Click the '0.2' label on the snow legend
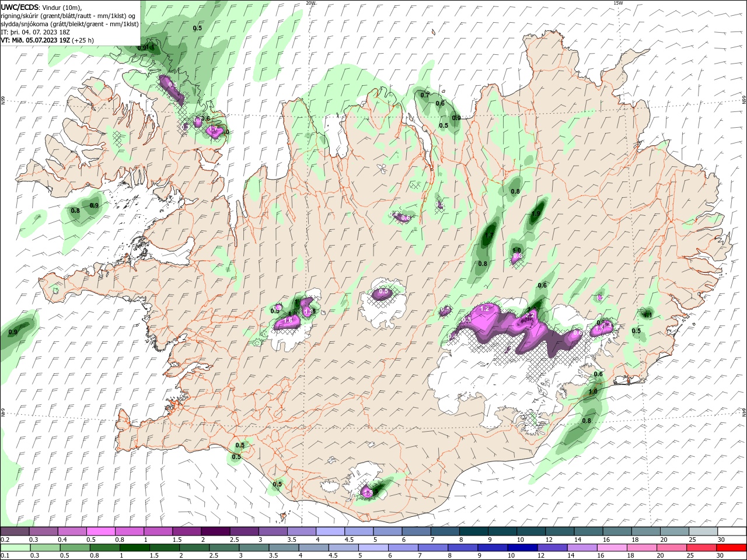The width and height of the screenshot is (747, 560). (4, 540)
